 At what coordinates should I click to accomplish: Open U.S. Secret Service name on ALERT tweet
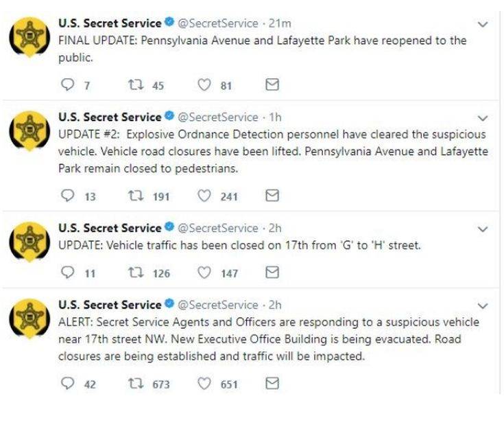pyautogui.click(x=110, y=305)
